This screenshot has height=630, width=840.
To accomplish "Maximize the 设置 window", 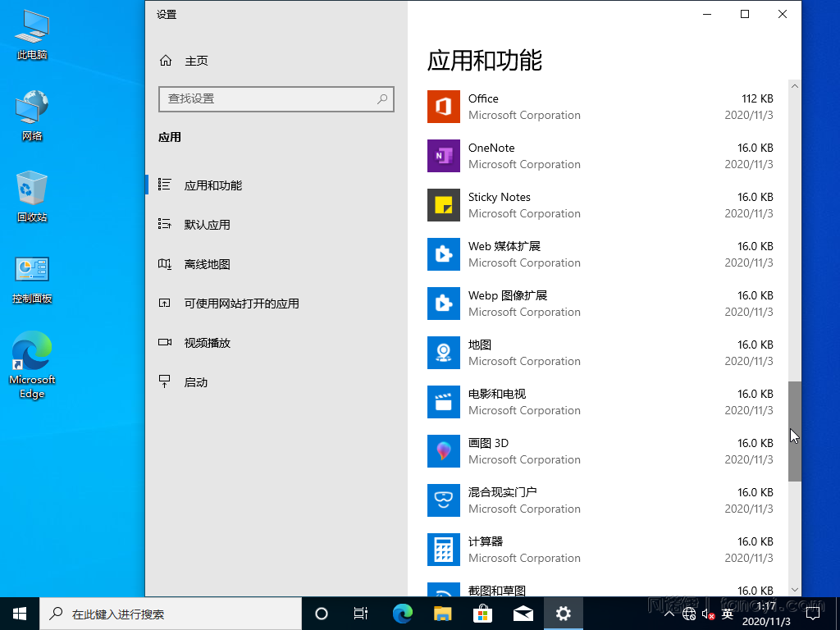I will [745, 15].
